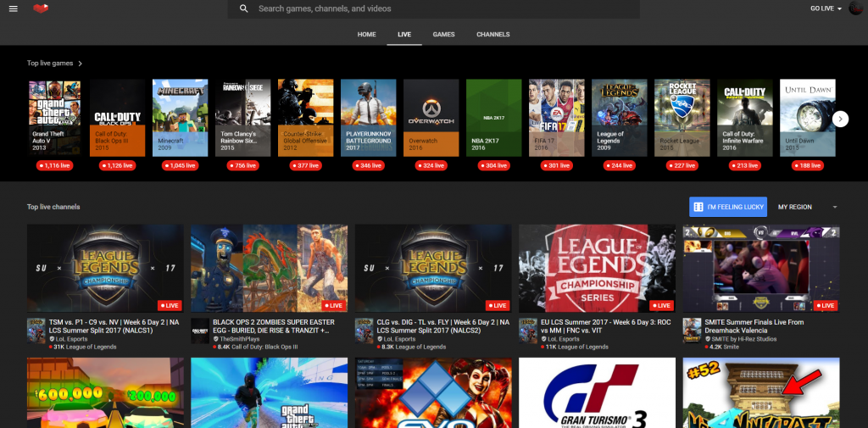
Task: Open the CHANNELS tab
Action: pos(492,35)
